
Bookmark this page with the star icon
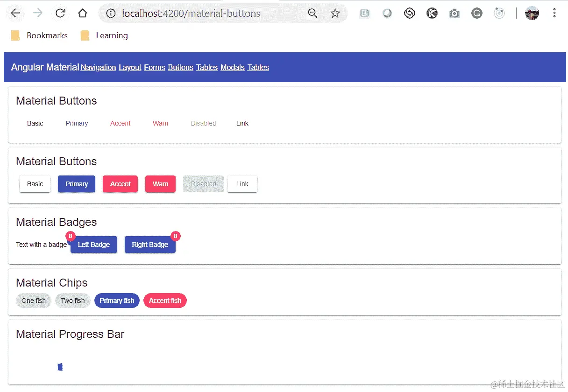pyautogui.click(x=335, y=14)
